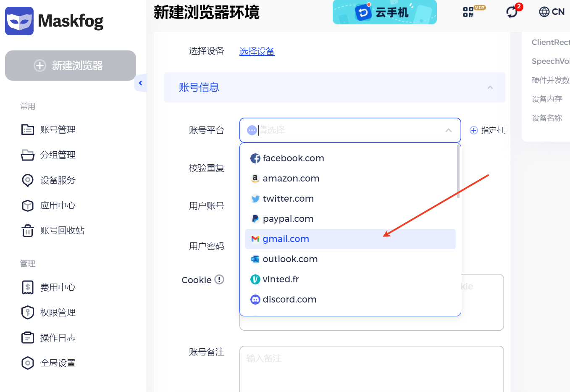Open 分组管理 group management folder icon
Screen dimensions: 570x392
[x=27, y=155]
